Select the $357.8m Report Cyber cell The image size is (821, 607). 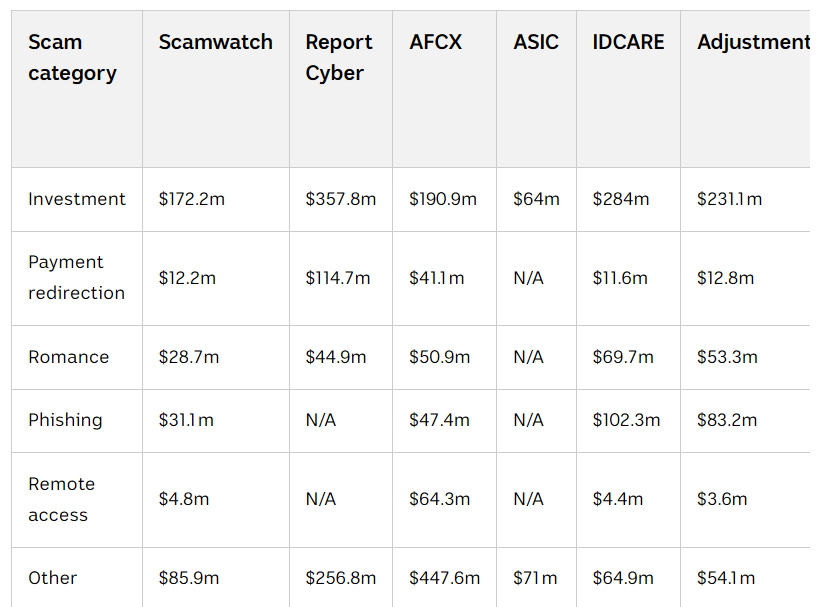[340, 199]
